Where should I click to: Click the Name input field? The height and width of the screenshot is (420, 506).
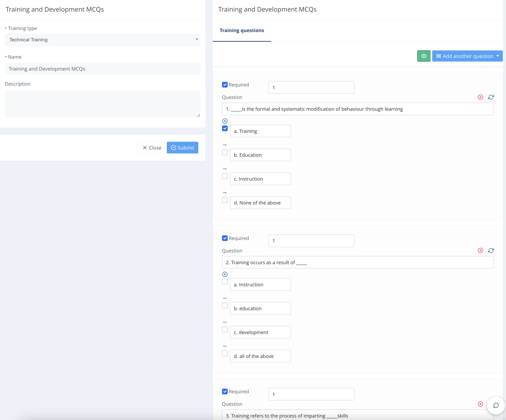pyautogui.click(x=103, y=69)
